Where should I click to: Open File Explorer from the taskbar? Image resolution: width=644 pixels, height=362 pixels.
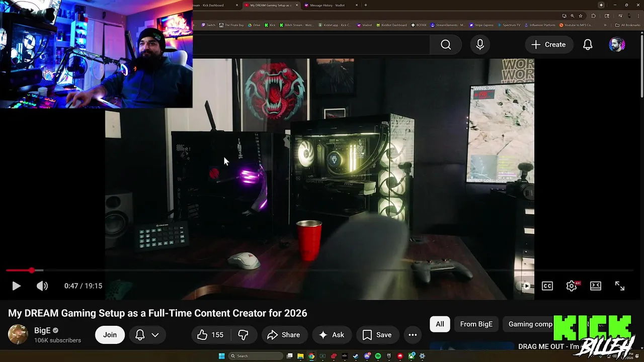click(x=300, y=356)
